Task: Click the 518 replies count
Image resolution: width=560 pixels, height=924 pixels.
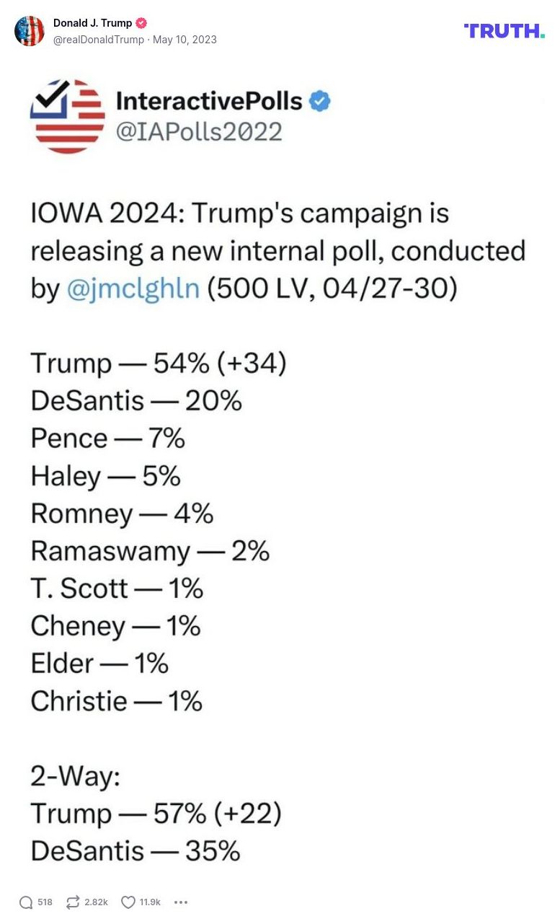Action: pyautogui.click(x=45, y=902)
